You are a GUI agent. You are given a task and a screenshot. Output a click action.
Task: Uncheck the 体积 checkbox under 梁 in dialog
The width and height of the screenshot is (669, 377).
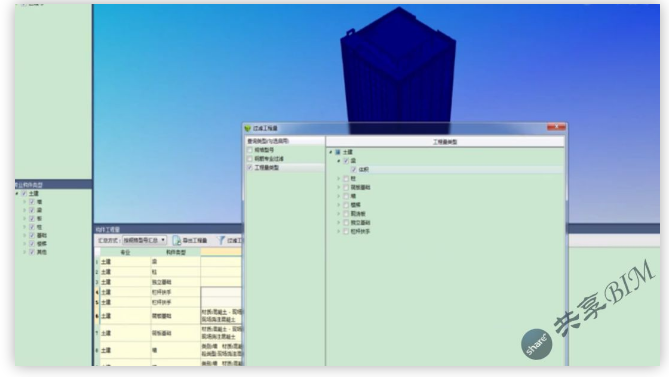(x=354, y=170)
